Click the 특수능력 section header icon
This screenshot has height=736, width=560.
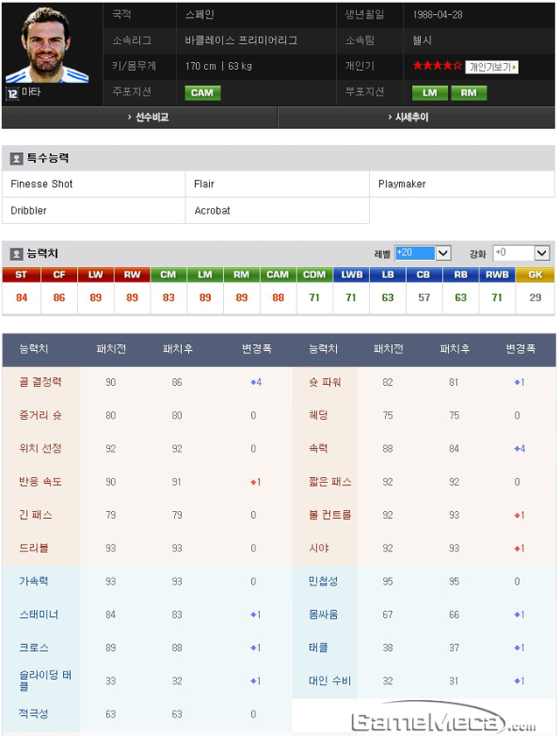(x=17, y=158)
